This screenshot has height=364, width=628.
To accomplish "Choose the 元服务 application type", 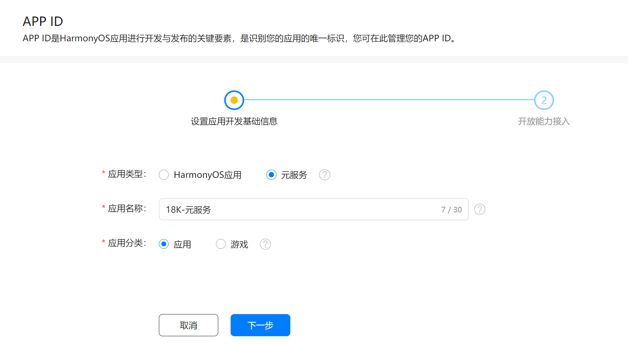I will click(x=271, y=175).
